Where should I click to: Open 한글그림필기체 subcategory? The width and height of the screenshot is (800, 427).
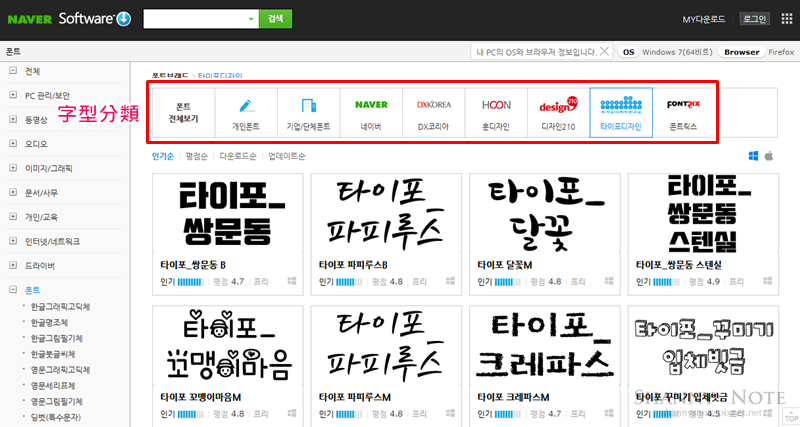pos(57,338)
